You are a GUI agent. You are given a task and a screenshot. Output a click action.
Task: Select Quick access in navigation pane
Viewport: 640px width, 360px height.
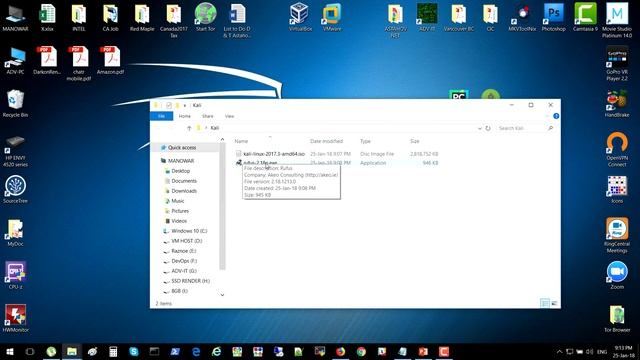tap(182, 147)
